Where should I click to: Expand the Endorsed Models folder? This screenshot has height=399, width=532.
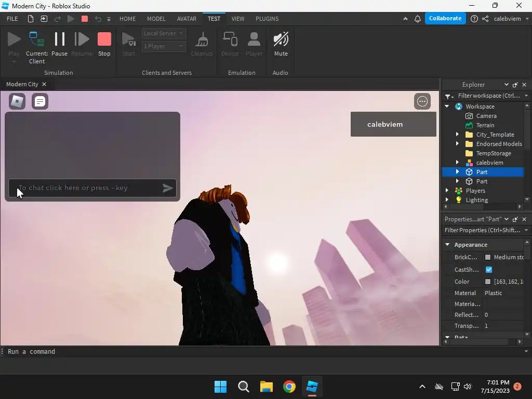pos(457,144)
